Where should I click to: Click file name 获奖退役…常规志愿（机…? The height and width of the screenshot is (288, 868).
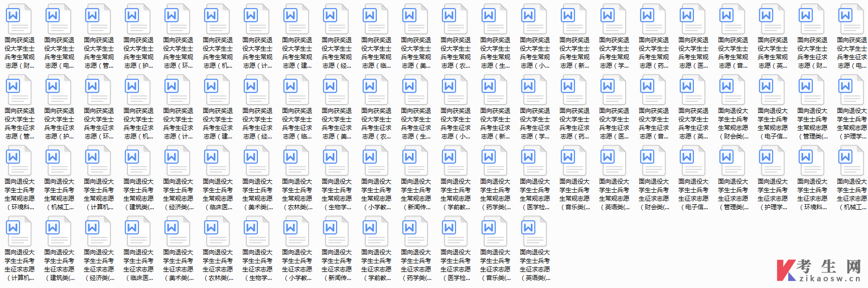click(218, 53)
